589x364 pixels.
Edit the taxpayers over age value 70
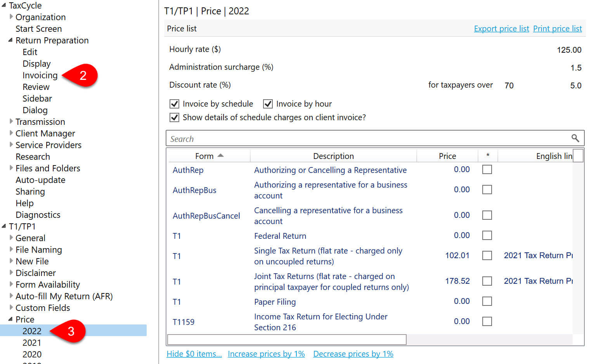pos(509,85)
